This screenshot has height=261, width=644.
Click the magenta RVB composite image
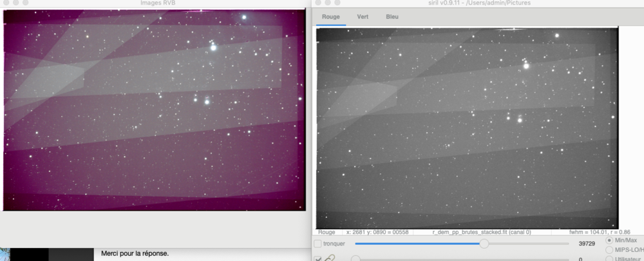[x=154, y=110]
